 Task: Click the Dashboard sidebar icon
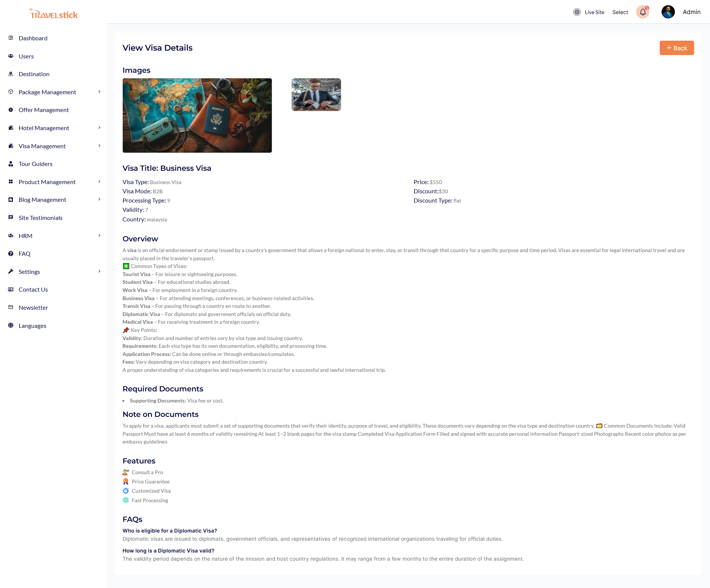(11, 38)
